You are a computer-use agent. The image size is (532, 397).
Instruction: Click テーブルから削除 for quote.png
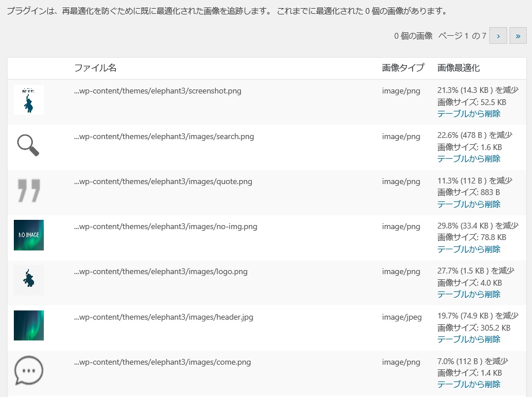(x=469, y=204)
